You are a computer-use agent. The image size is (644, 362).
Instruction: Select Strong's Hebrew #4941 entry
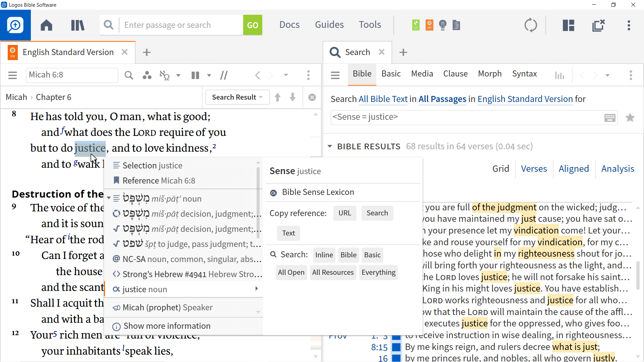pyautogui.click(x=183, y=274)
